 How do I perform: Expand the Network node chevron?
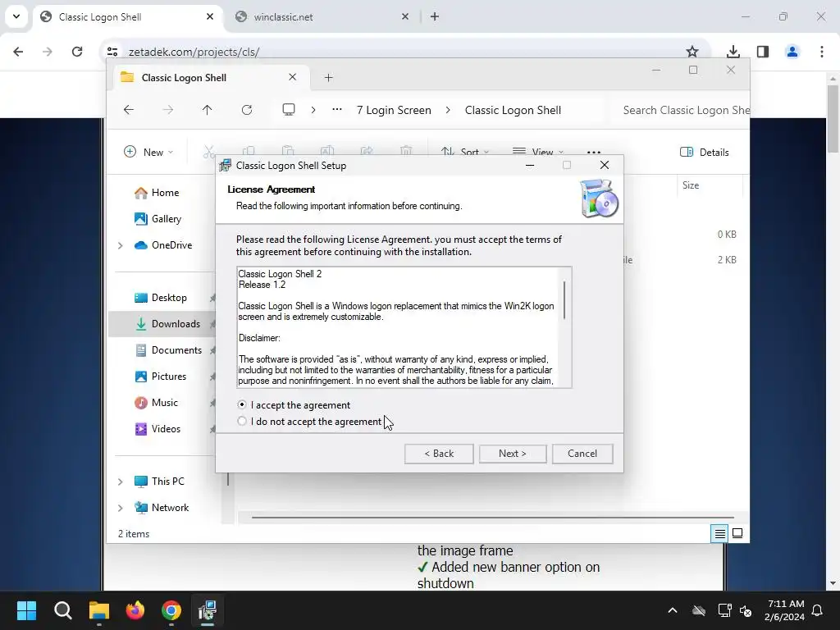tap(121, 508)
